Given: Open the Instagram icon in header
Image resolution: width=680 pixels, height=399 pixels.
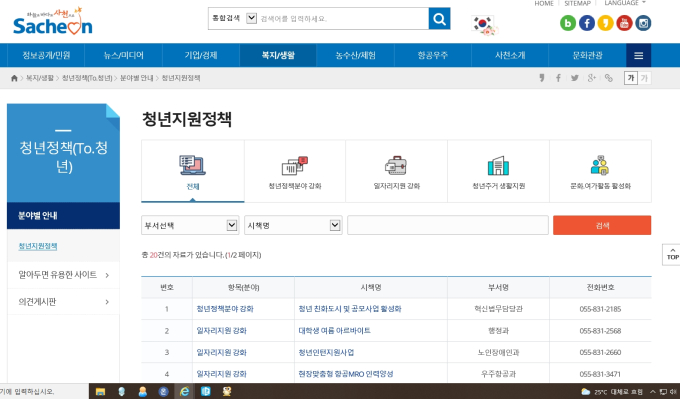Looking at the screenshot, I should click(x=643, y=23).
